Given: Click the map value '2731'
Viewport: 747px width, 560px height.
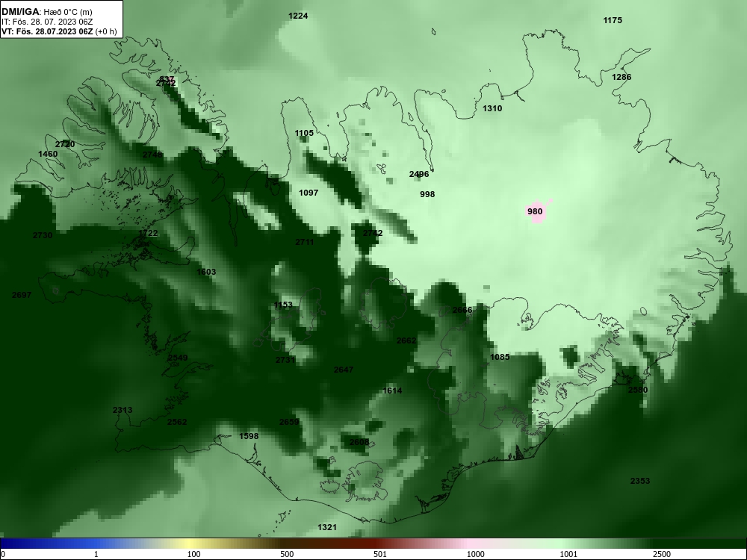Looking at the screenshot, I should tap(285, 361).
